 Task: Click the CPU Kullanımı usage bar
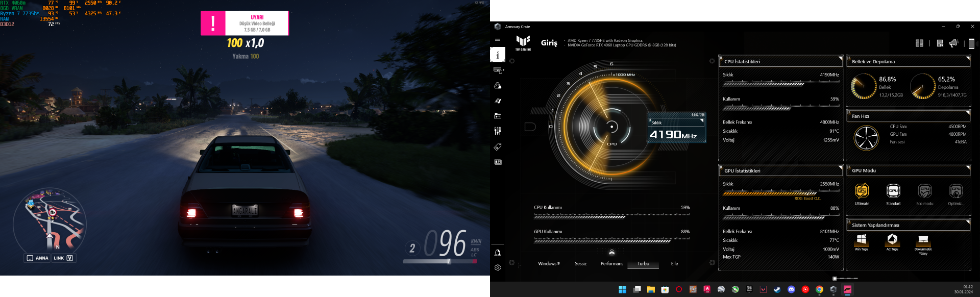point(612,216)
